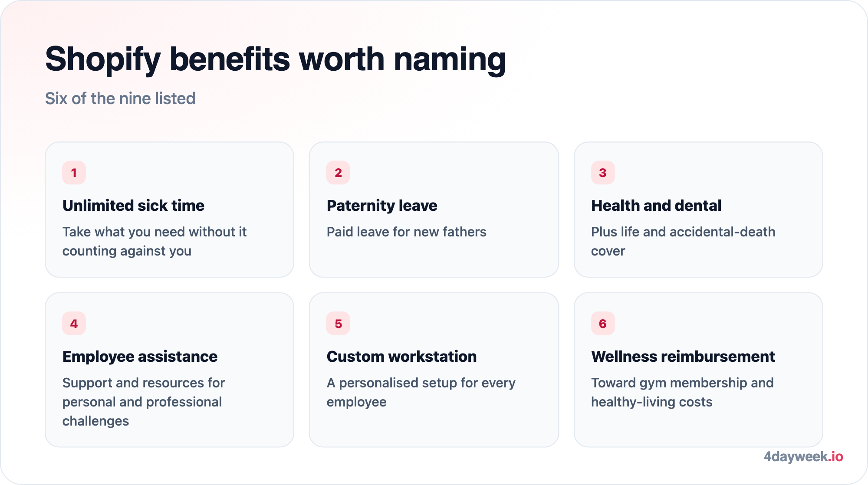Select the Health and dental heading
The image size is (868, 485).
(x=656, y=206)
